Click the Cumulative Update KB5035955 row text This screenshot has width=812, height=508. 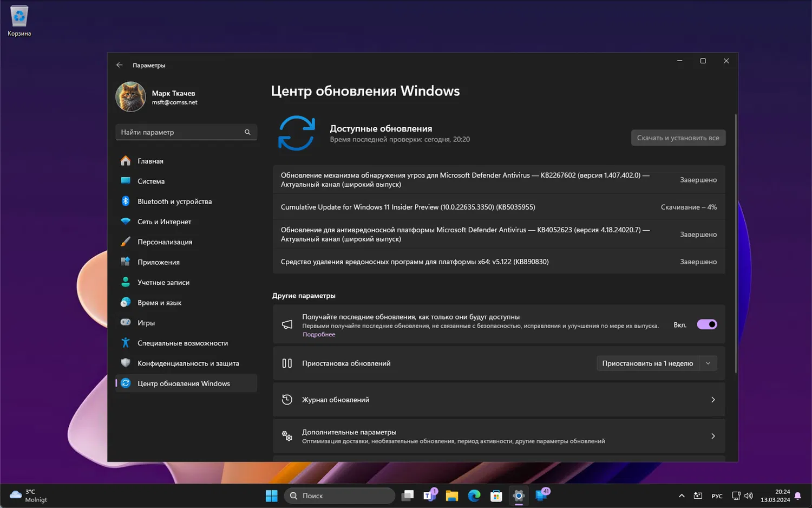pos(408,207)
